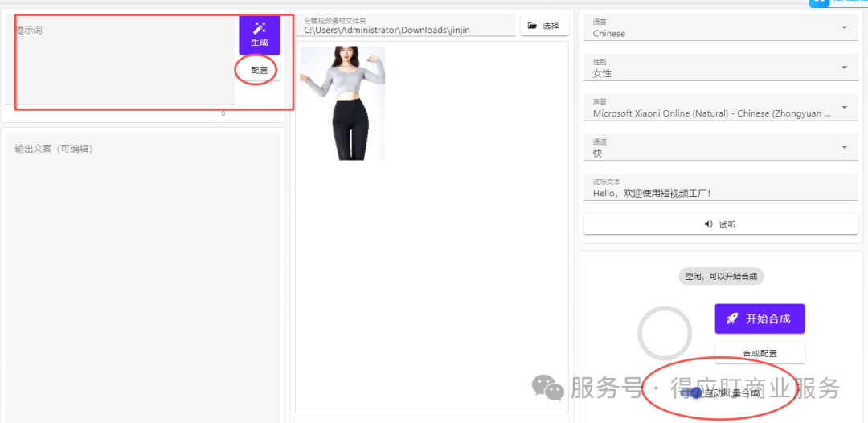Click the 开始合成 start synthesis button
Image resolution: width=868 pixels, height=423 pixels.
click(x=759, y=318)
